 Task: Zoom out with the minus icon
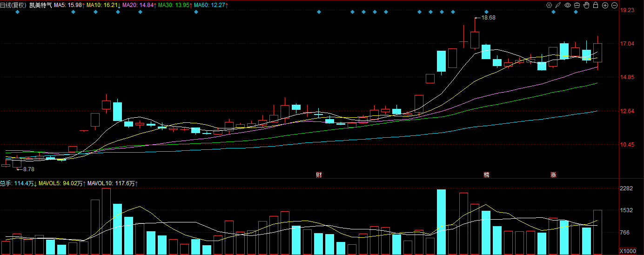614,5
